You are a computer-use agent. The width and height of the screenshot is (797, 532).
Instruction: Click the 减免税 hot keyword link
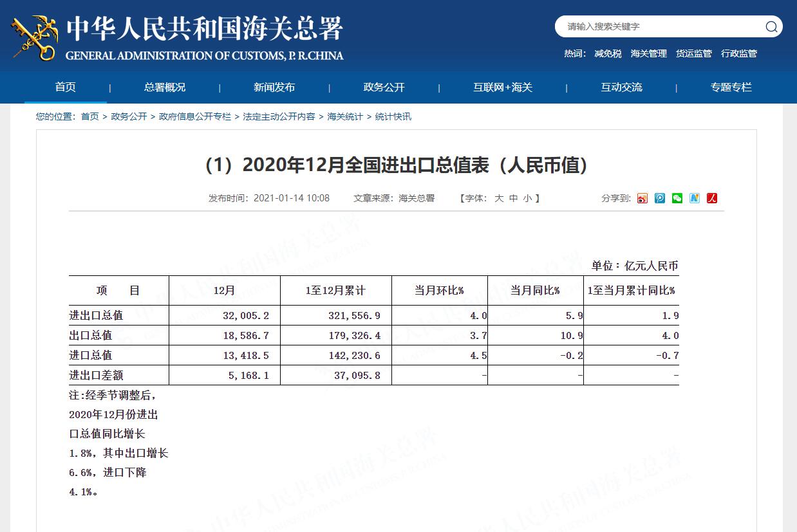[608, 54]
